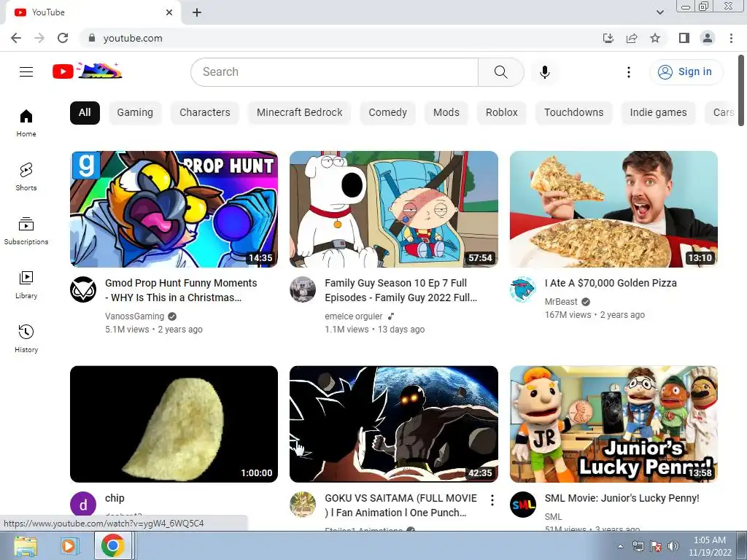747x560 pixels.
Task: Click the chip video channel avatar
Action: point(83,505)
